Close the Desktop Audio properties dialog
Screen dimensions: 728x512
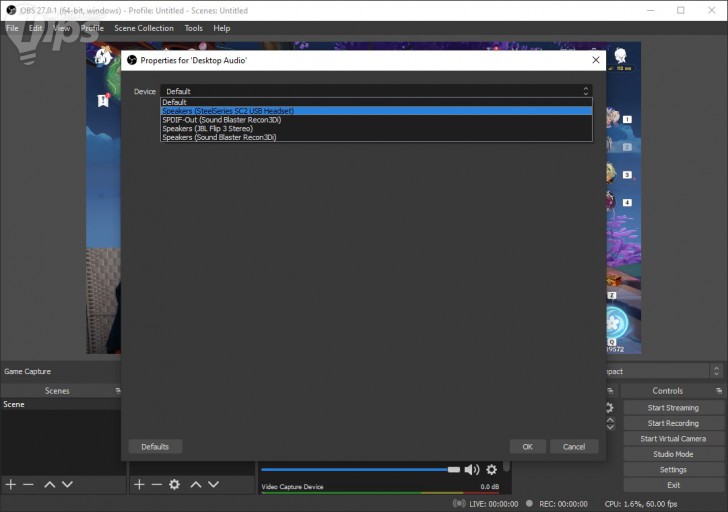[596, 60]
